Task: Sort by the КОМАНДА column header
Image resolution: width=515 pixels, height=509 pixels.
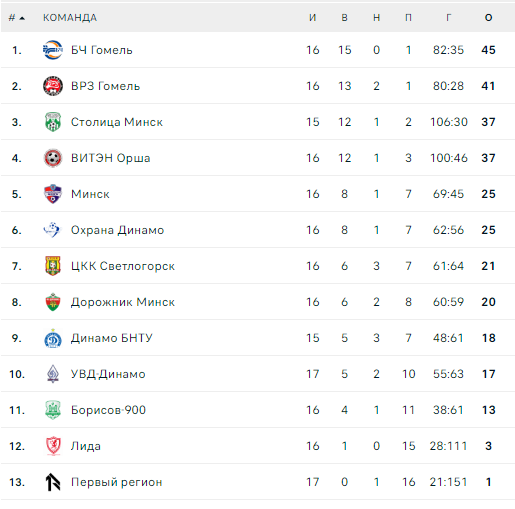Action: click(70, 18)
